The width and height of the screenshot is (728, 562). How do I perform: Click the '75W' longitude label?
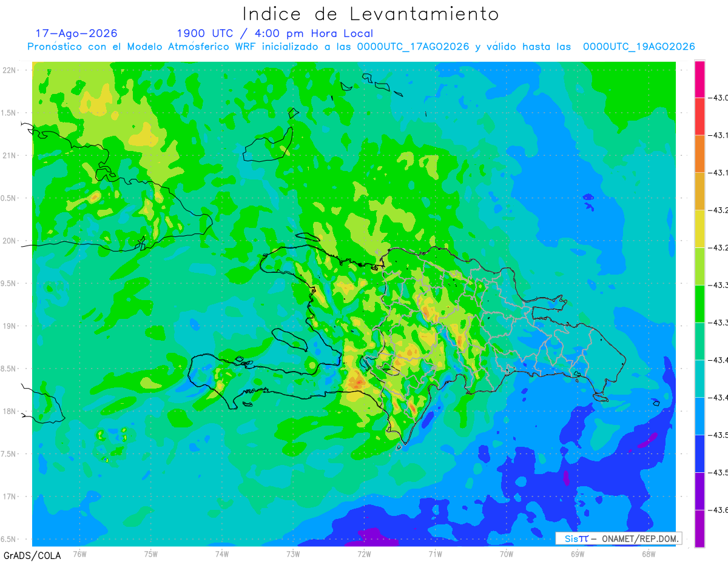pos(151,553)
